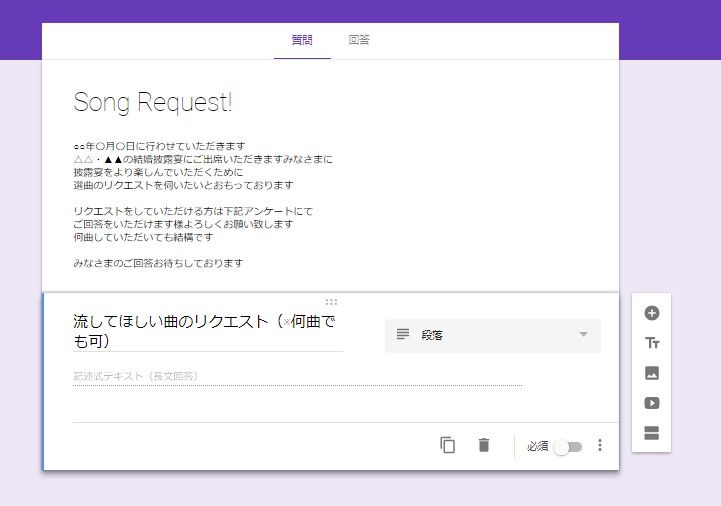Duplicate the song request question
Viewport: 721px width, 506px height.
pyautogui.click(x=448, y=446)
